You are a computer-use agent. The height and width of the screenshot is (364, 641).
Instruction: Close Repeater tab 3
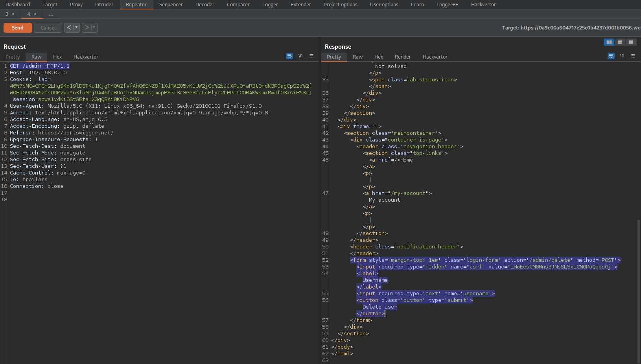[13, 14]
